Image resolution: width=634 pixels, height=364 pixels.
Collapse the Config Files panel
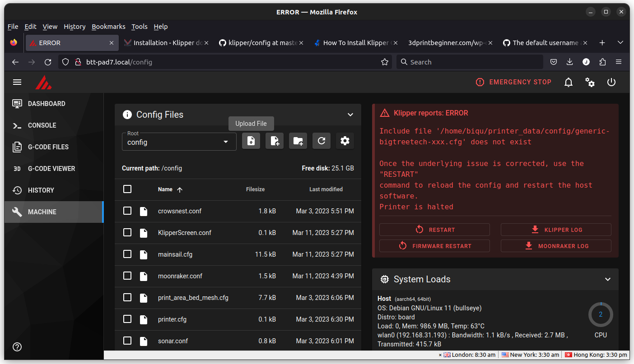click(350, 115)
